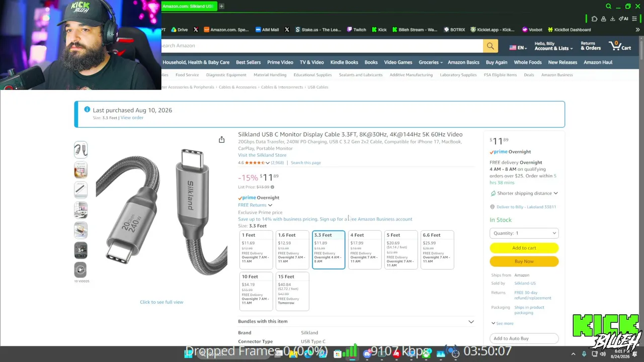Image resolution: width=644 pixels, height=362 pixels.
Task: Select the 15 Feet size option
Action: (292, 291)
